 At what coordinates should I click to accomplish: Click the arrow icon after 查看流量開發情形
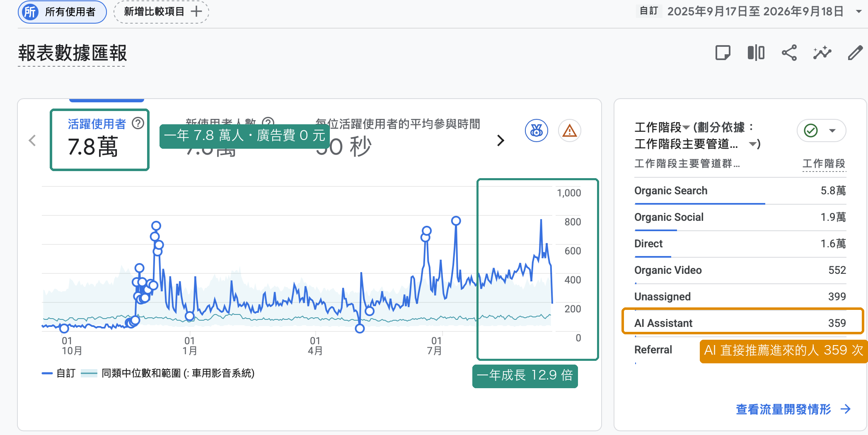pyautogui.click(x=846, y=409)
